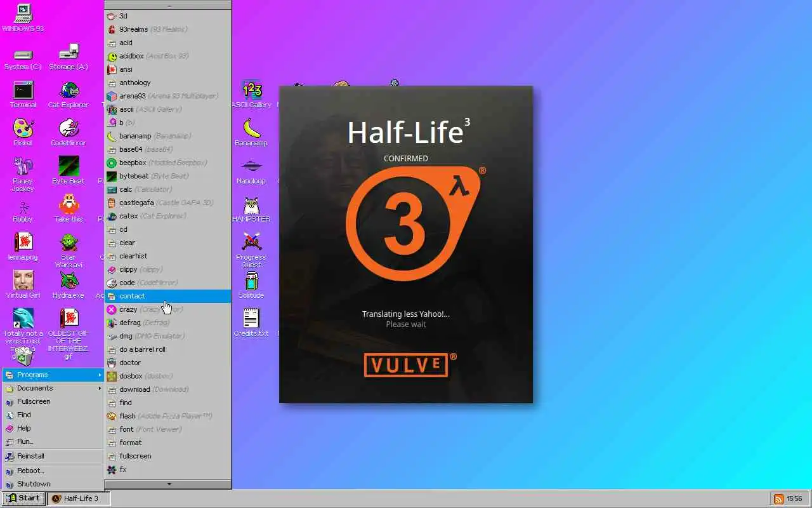Select the arena93 program entry
The height and width of the screenshot is (508, 812).
168,96
